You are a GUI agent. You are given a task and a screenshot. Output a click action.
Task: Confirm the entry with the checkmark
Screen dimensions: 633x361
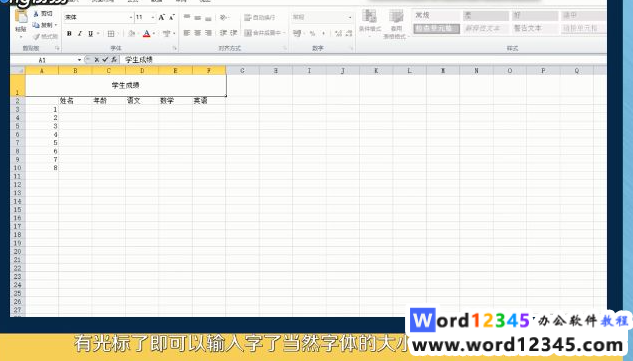pyautogui.click(x=105, y=60)
